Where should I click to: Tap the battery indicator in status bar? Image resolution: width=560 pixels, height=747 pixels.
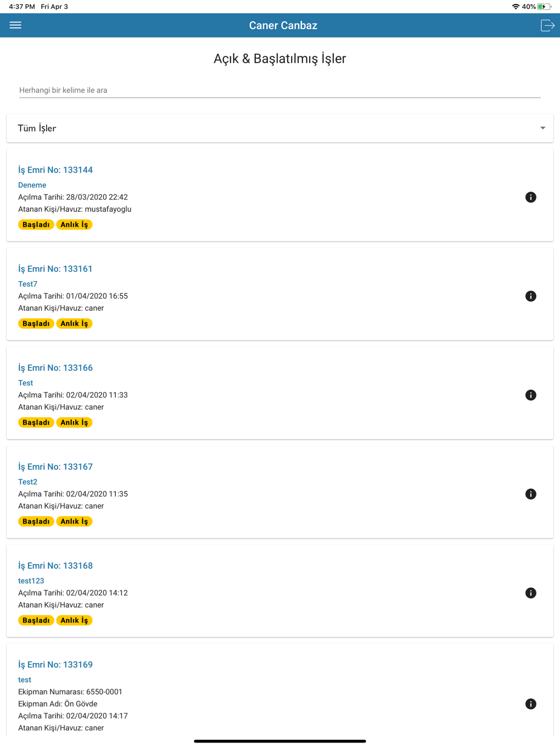tap(544, 7)
